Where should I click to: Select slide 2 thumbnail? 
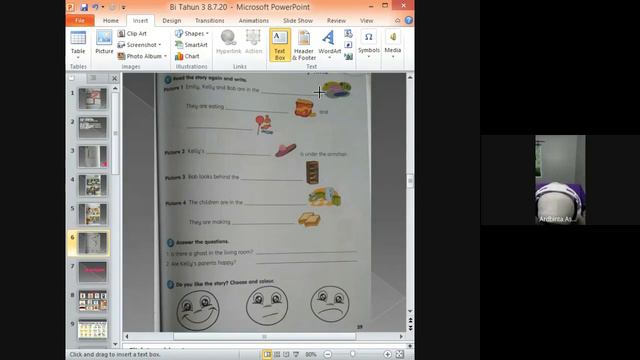click(x=93, y=127)
